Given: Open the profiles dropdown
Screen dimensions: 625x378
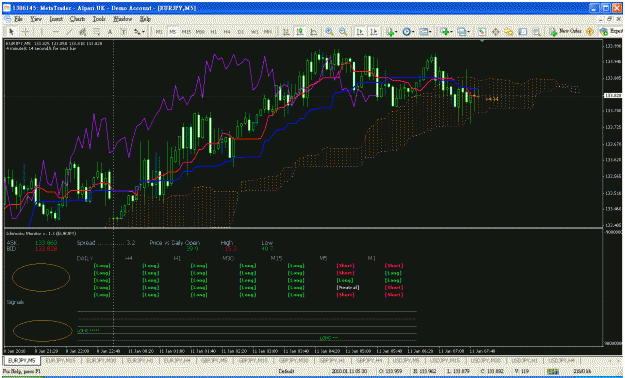Looking at the screenshot, I should coord(463,32).
